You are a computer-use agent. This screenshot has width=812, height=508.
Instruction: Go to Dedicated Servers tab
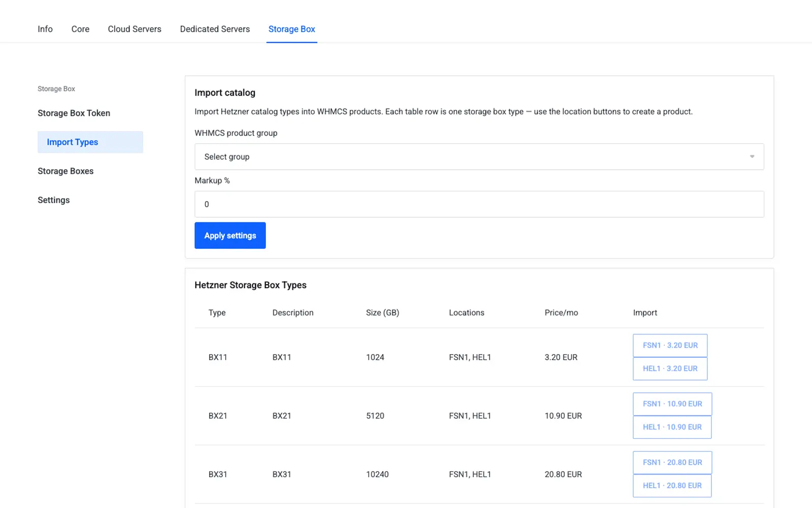[215, 29]
